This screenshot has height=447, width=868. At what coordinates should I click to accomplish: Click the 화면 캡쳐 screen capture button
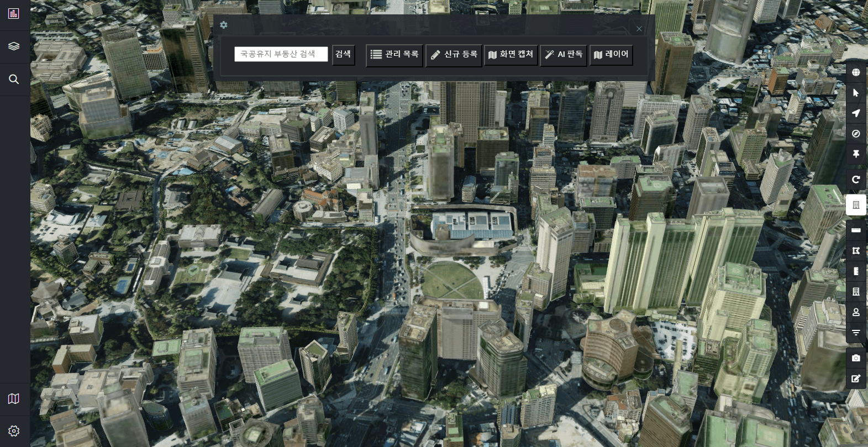click(511, 55)
